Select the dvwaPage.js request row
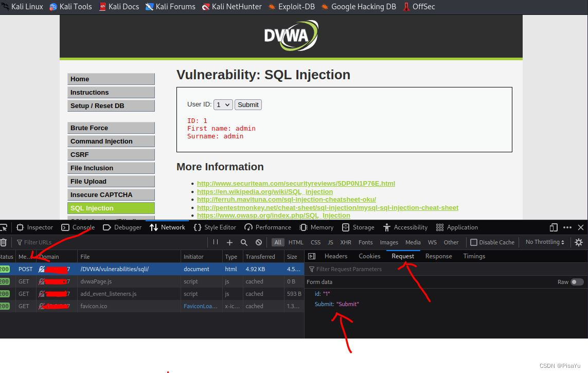The width and height of the screenshot is (588, 373). (152, 281)
